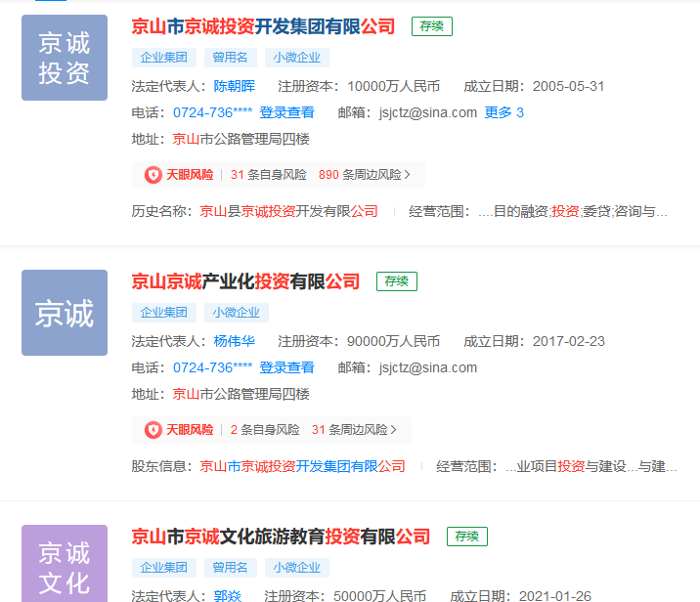Open legal representative 郭焱 profile
The image size is (700, 602).
(x=227, y=596)
